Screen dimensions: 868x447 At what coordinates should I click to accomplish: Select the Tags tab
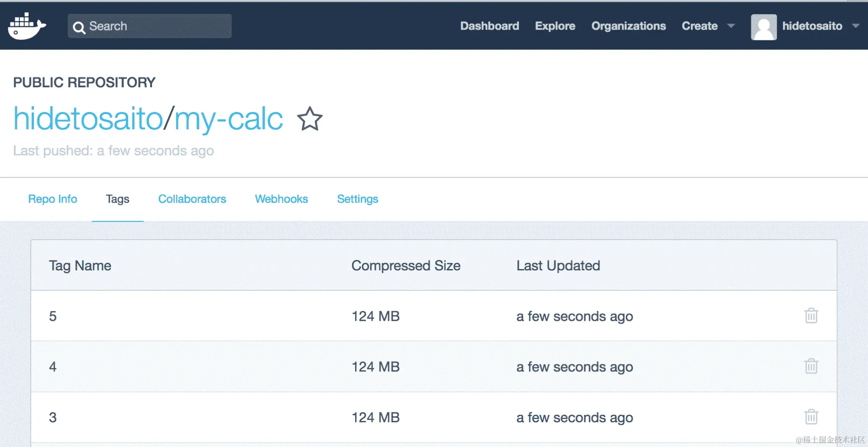click(x=118, y=199)
